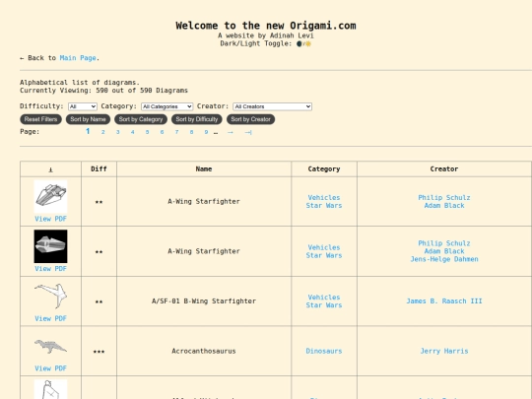Open first A-Wing Starfighter thumbnail
This screenshot has width=532, height=399.
[50, 196]
